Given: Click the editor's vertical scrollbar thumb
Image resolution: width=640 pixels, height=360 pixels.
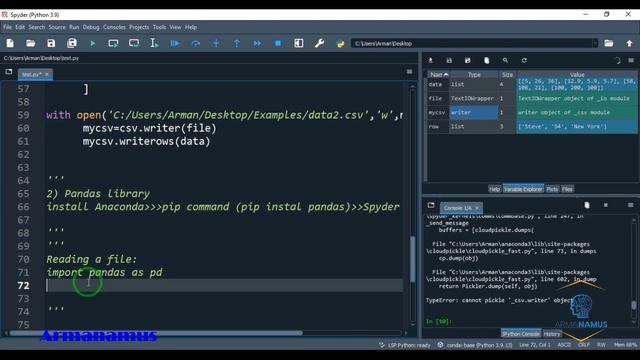Looking at the screenshot, I should point(413,260).
